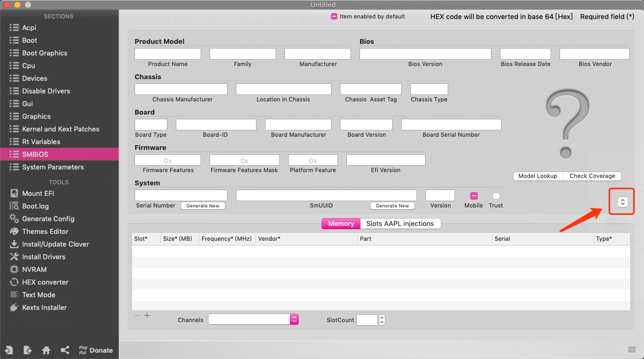Click the Firmware Features field
The height and width of the screenshot is (359, 644).
tap(168, 160)
